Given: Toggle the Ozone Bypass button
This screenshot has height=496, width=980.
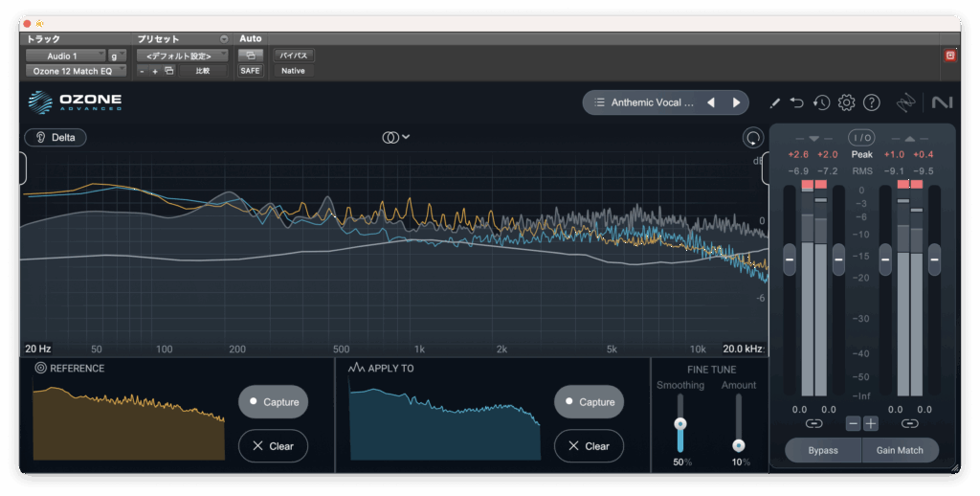Looking at the screenshot, I should point(822,450).
